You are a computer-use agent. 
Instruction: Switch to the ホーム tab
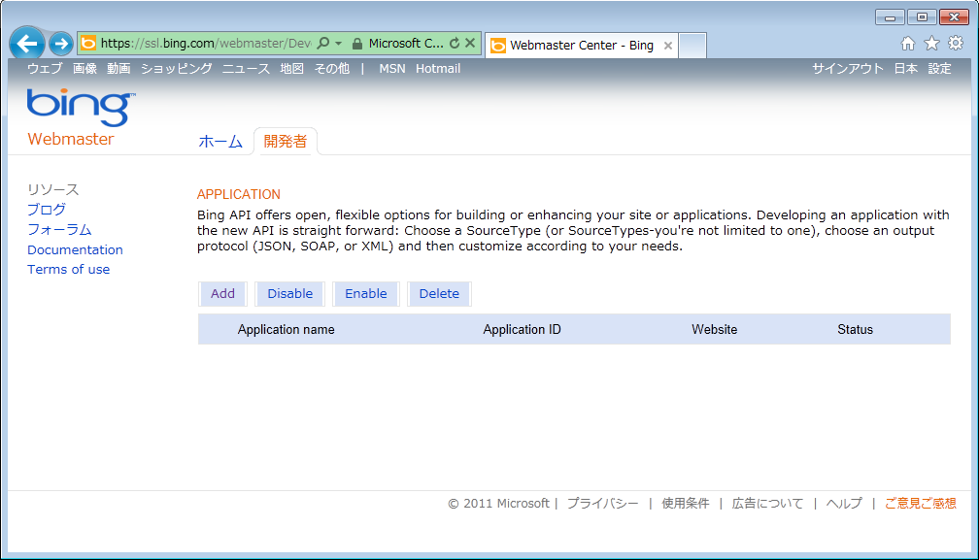click(220, 142)
